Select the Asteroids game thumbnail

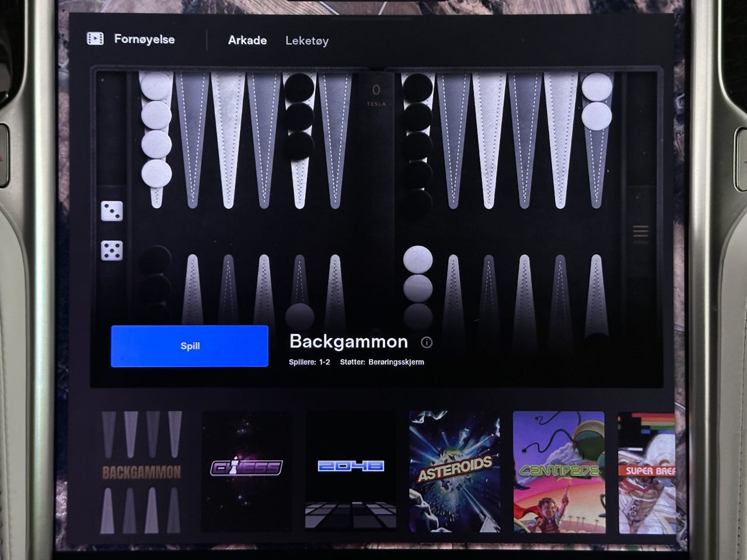point(455,472)
